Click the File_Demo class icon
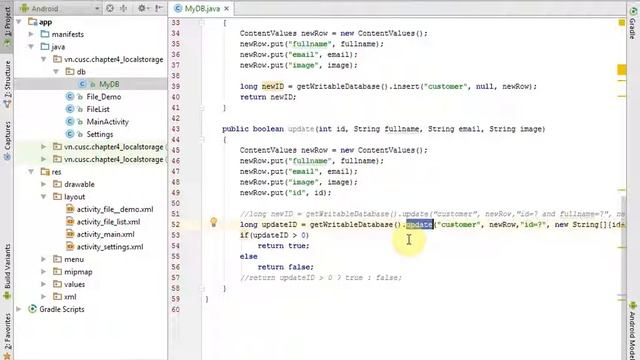This screenshot has width=640, height=360. pyautogui.click(x=70, y=97)
